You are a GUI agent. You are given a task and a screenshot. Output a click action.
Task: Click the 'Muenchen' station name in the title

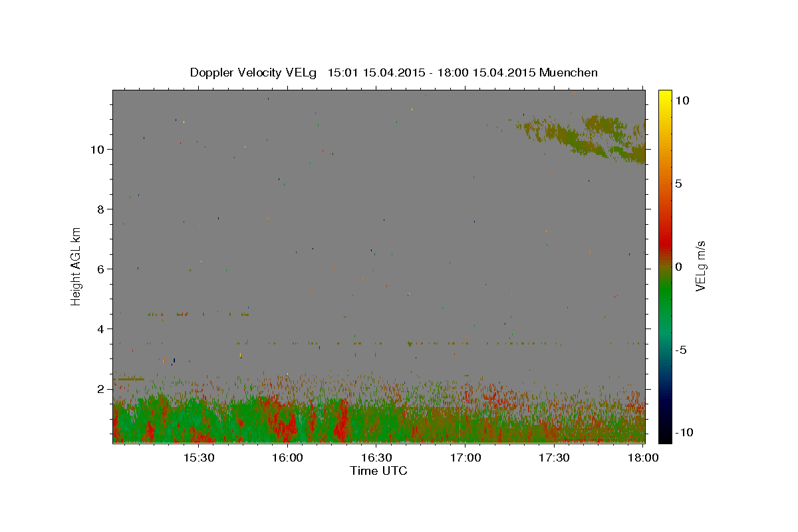click(x=569, y=72)
